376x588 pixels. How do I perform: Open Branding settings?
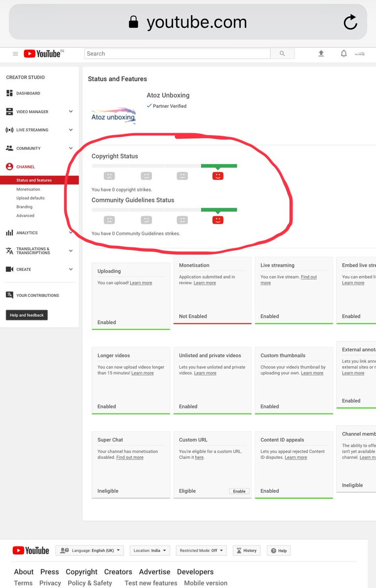point(25,207)
